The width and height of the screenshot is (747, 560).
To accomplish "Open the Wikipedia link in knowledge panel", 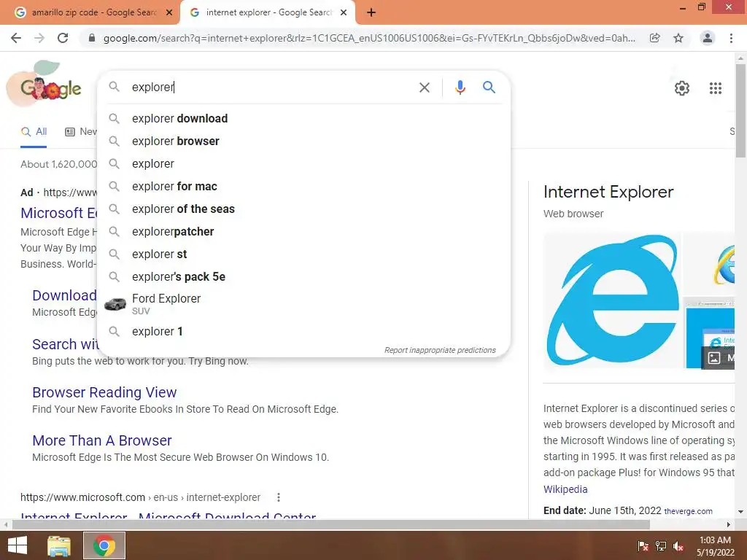I will (x=565, y=489).
